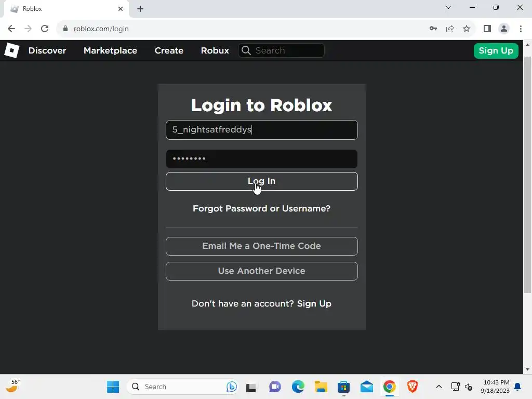Click the Login to Roblox heading
Image resolution: width=532 pixels, height=399 pixels.
click(x=262, y=105)
